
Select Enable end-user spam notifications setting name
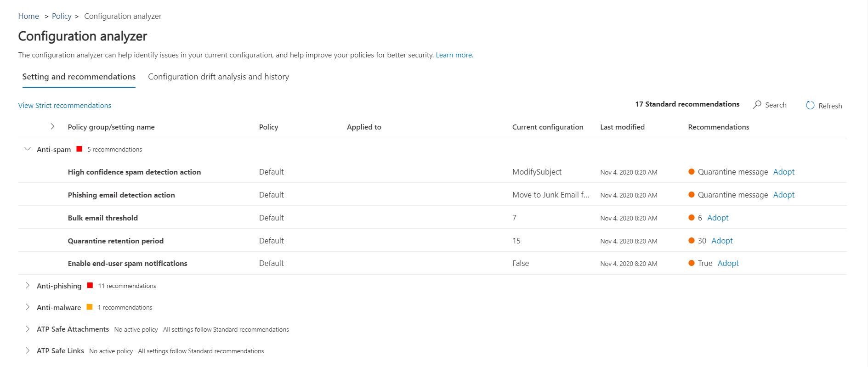click(x=128, y=263)
